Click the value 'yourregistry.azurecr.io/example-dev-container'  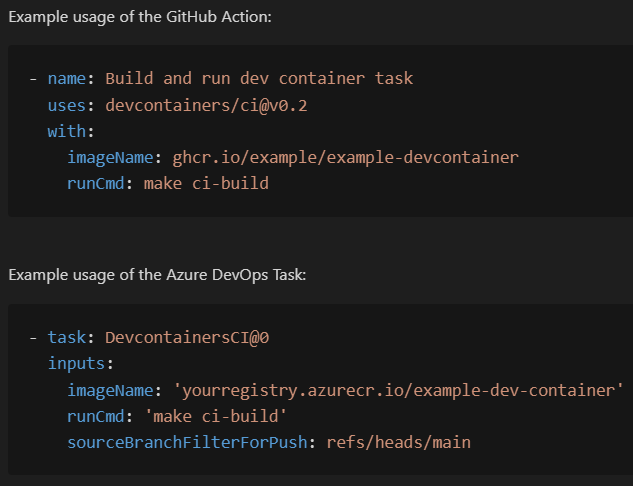click(x=398, y=390)
